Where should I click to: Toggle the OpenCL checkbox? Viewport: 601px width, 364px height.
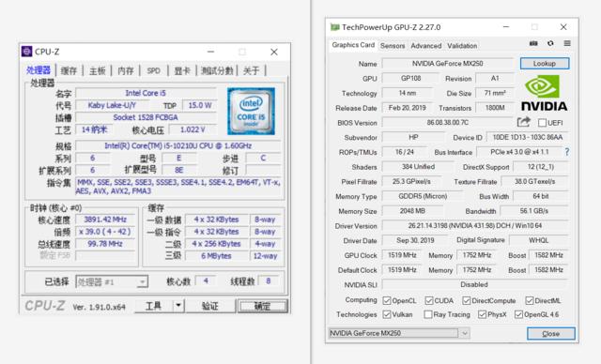(387, 300)
